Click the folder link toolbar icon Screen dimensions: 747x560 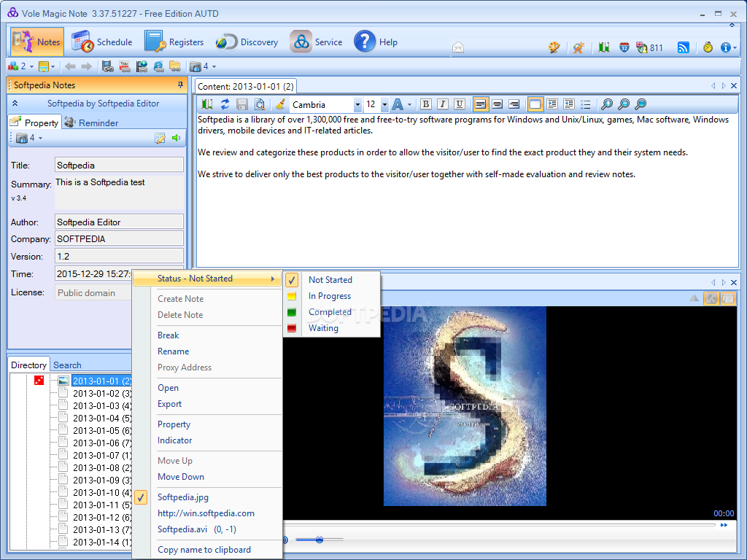(x=175, y=66)
